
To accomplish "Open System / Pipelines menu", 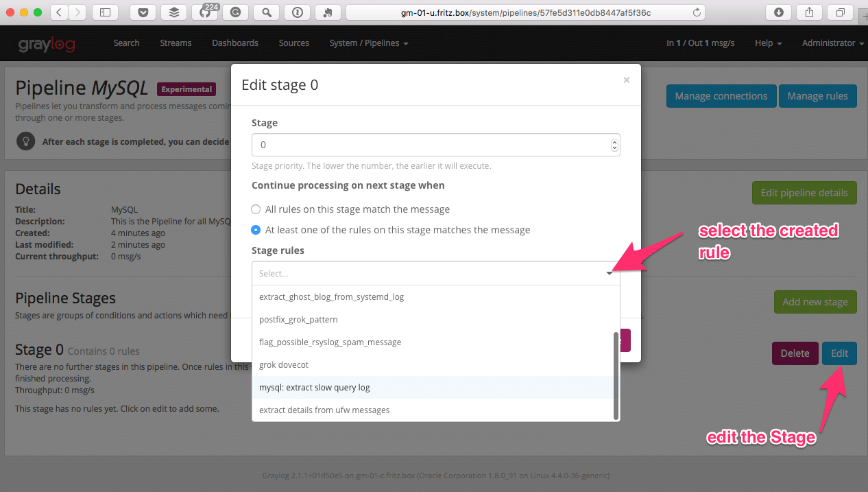I will coord(368,43).
